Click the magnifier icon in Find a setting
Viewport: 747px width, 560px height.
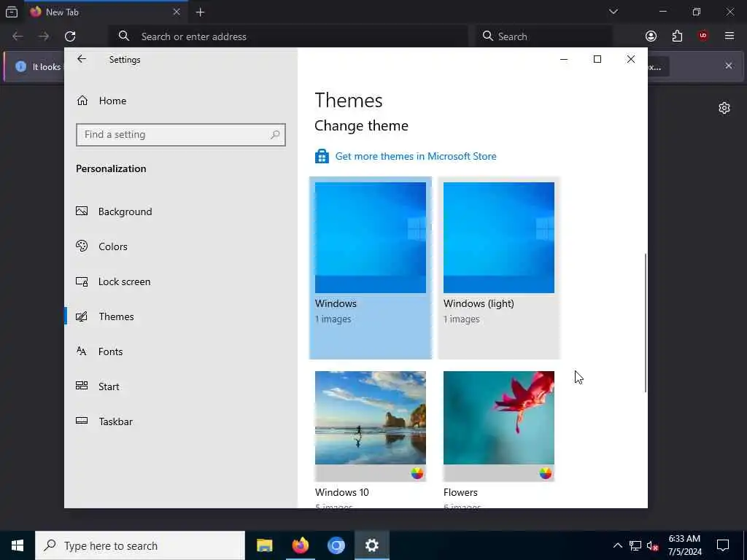(275, 135)
